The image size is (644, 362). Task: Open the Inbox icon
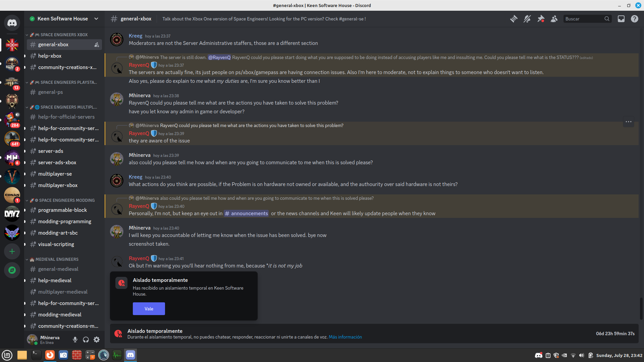click(x=621, y=19)
